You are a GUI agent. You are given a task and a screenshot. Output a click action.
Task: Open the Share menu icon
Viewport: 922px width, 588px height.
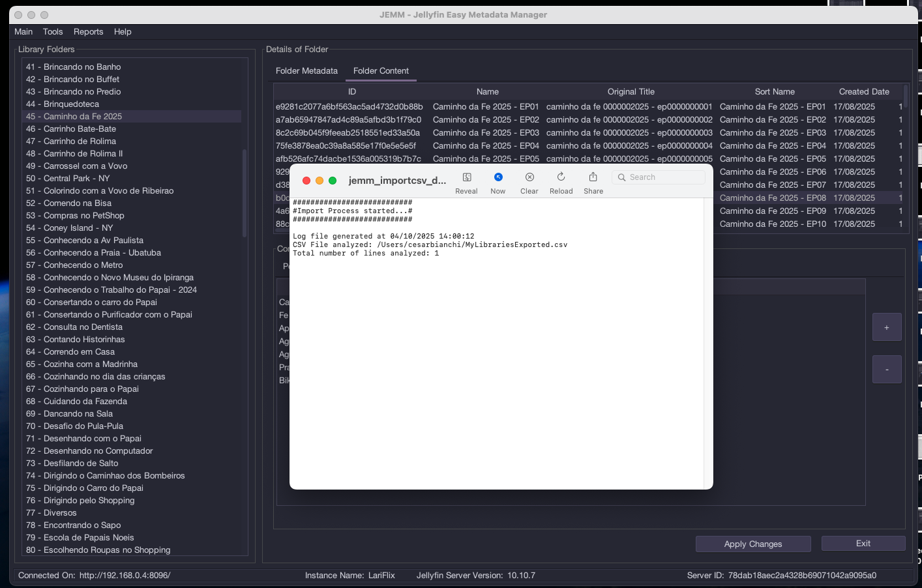[x=593, y=177]
